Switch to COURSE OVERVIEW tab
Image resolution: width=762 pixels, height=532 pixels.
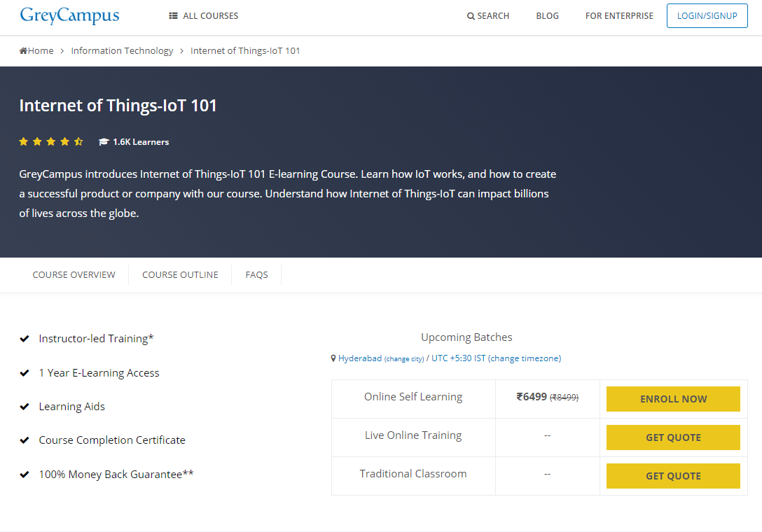click(74, 275)
